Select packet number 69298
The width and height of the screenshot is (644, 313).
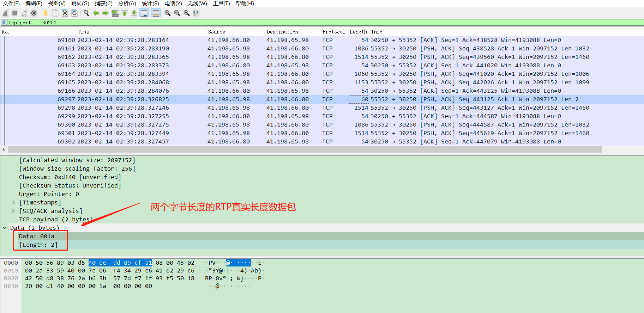point(322,108)
